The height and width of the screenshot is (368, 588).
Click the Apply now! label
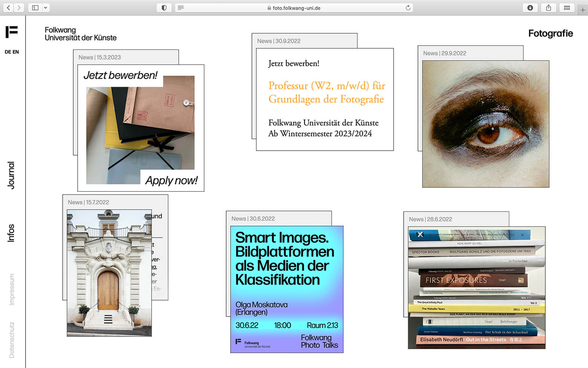(171, 180)
